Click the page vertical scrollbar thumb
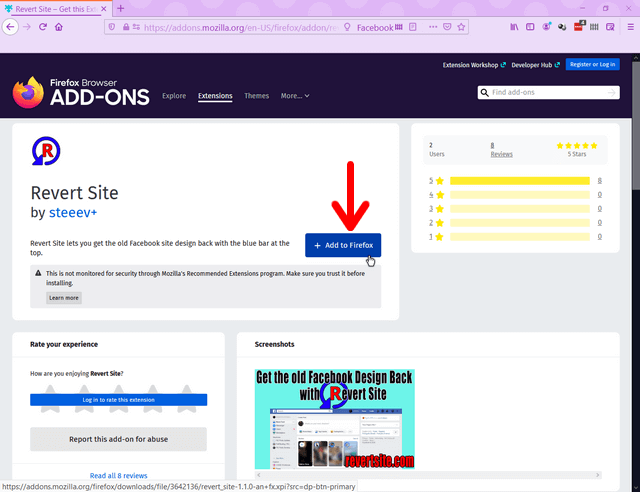 (x=636, y=125)
